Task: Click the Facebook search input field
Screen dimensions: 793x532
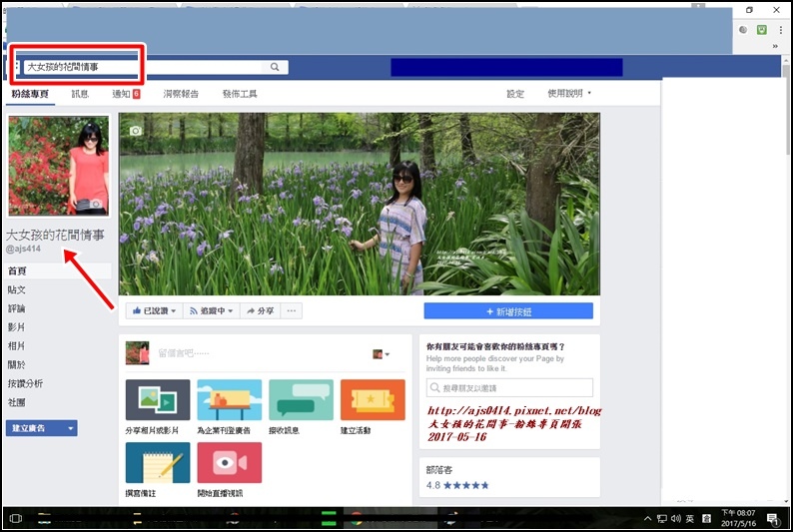Action: coord(143,67)
